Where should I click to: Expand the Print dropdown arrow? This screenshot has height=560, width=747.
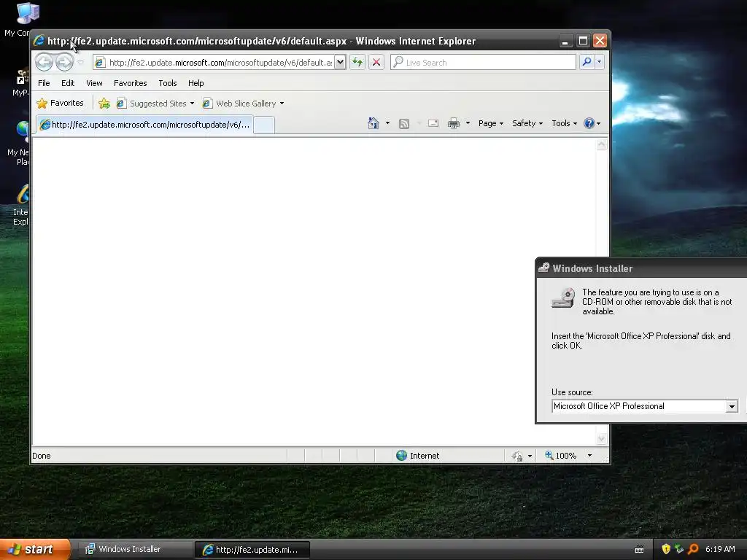[468, 123]
